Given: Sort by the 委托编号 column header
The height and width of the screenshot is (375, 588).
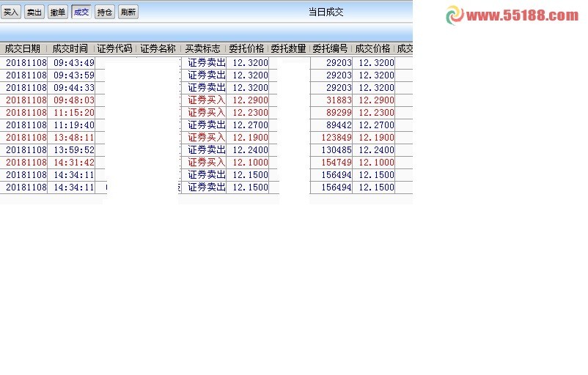Looking at the screenshot, I should 330,49.
